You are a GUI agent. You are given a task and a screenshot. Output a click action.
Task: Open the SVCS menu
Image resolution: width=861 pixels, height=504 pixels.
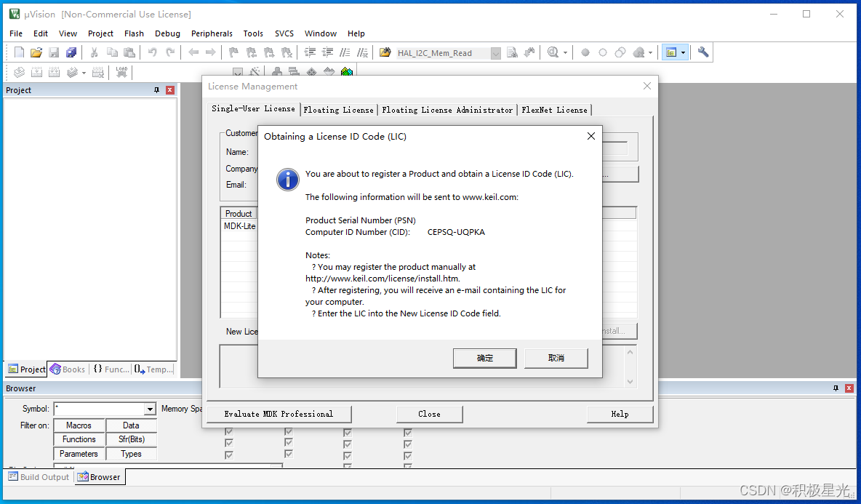coord(284,33)
